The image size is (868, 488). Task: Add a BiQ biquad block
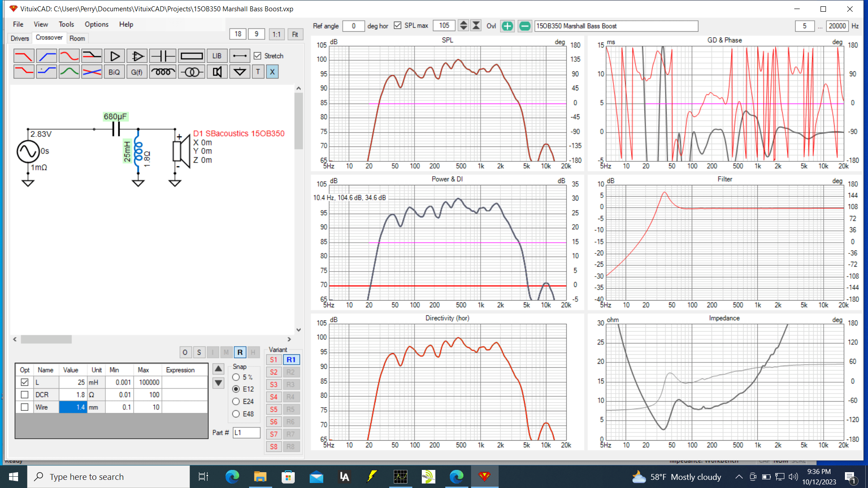(114, 72)
